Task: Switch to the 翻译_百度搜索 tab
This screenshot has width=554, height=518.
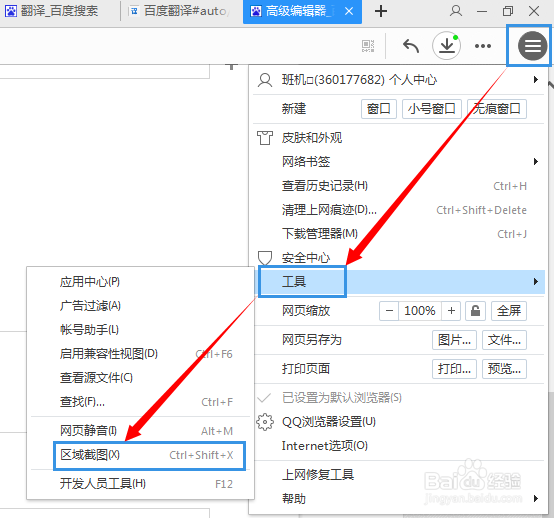Action: click(x=58, y=11)
